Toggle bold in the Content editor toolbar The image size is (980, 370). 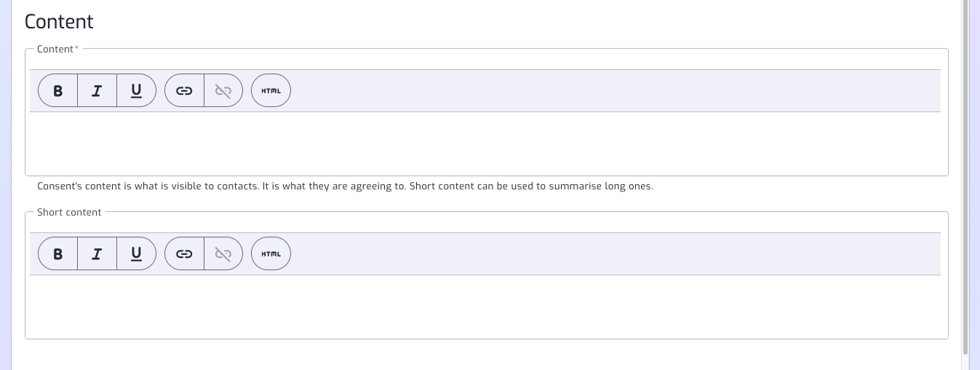(x=58, y=90)
